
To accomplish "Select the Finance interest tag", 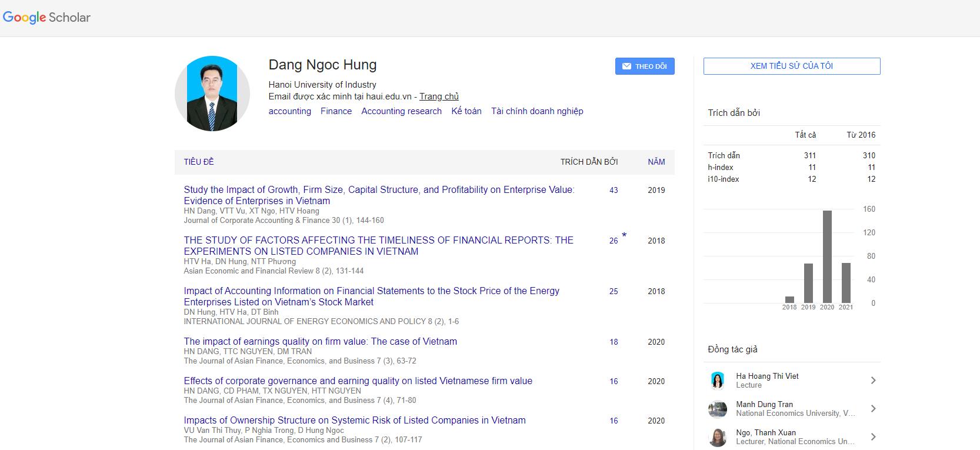I will 336,111.
